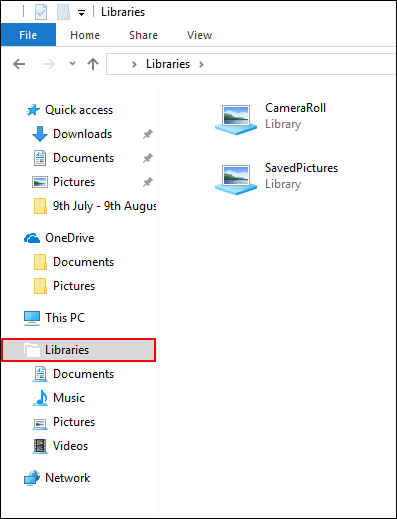Open the File ribbon tab
The height and width of the screenshot is (519, 397).
[x=28, y=35]
